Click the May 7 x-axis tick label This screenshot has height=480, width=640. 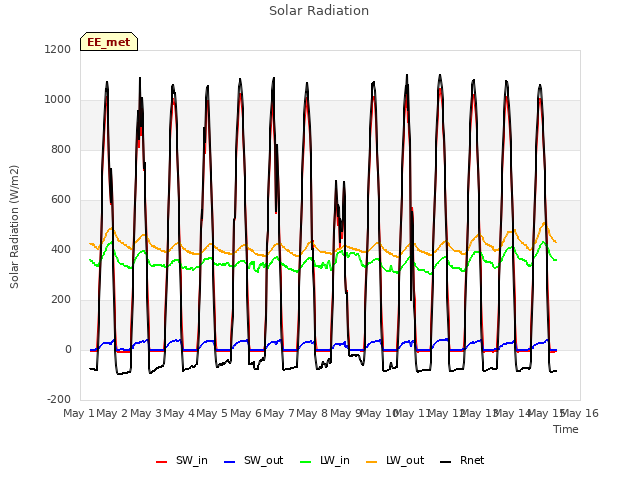[279, 414]
